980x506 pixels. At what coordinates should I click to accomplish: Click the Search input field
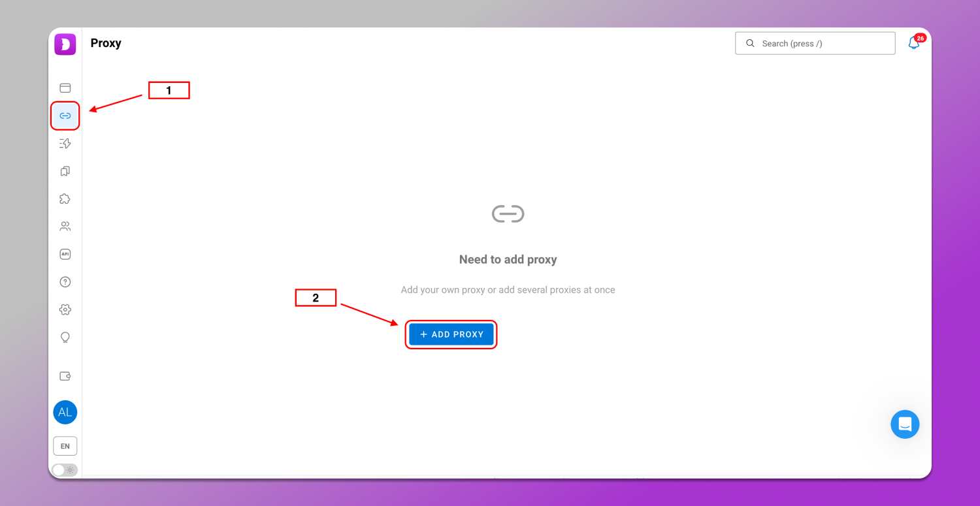coord(825,44)
